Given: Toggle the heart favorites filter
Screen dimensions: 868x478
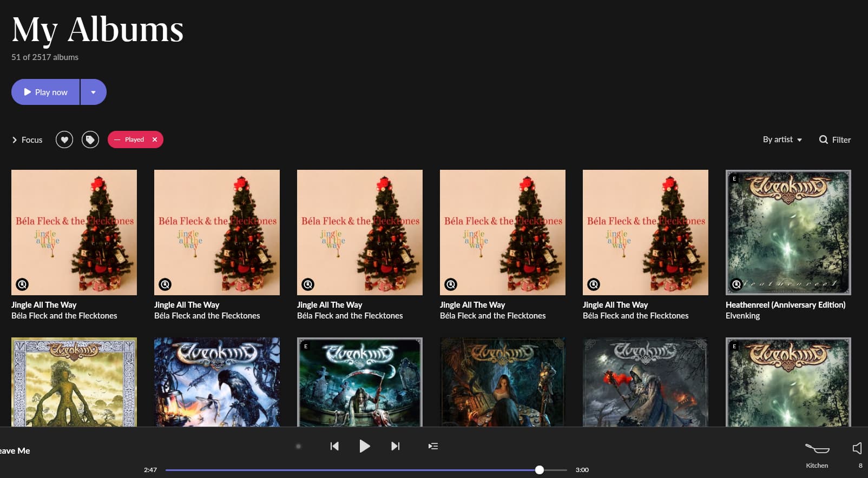Looking at the screenshot, I should pos(64,140).
